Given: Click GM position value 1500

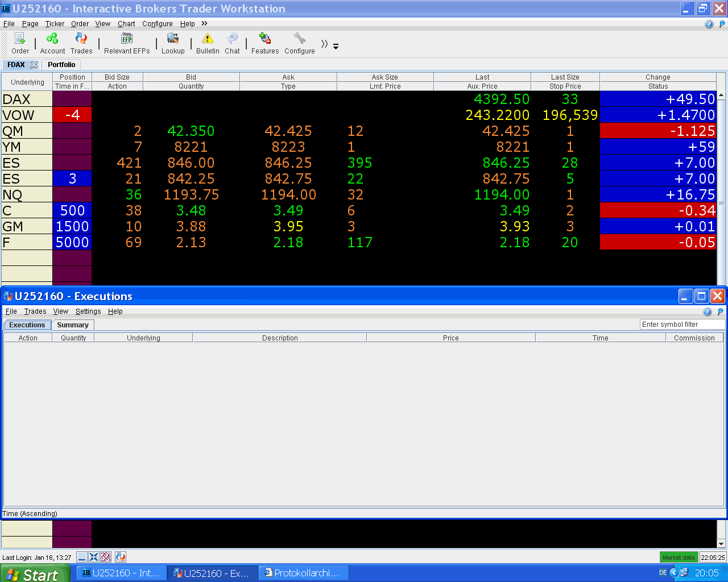Looking at the screenshot, I should (72, 226).
